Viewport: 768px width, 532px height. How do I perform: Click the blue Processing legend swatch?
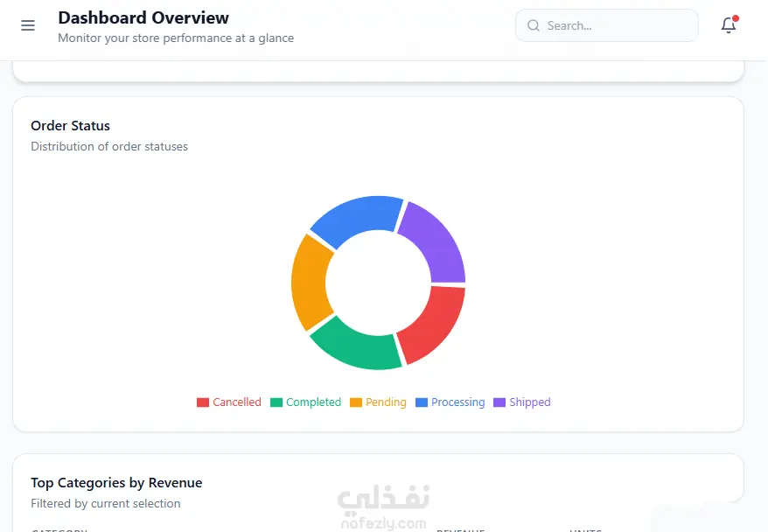point(422,402)
